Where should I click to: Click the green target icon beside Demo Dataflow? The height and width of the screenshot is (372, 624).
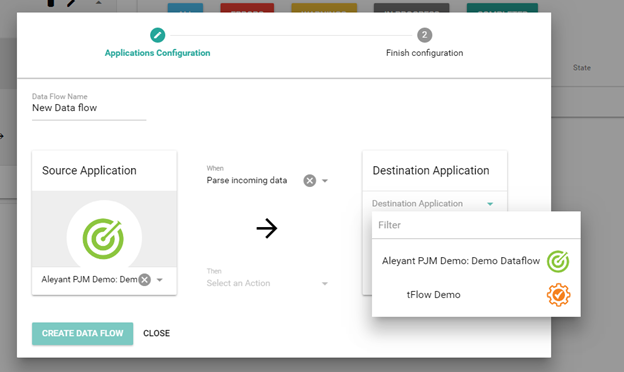click(x=558, y=261)
